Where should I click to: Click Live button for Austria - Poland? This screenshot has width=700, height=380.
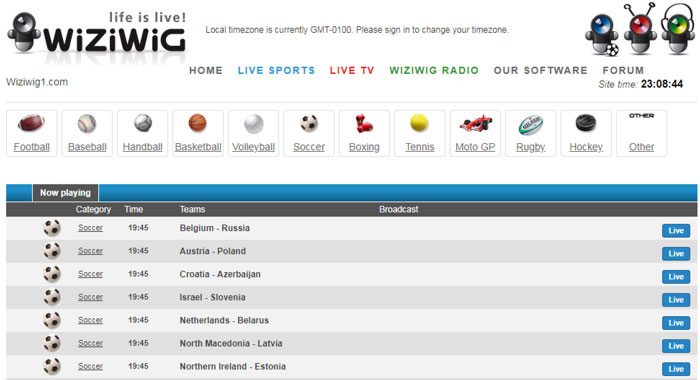(x=676, y=254)
